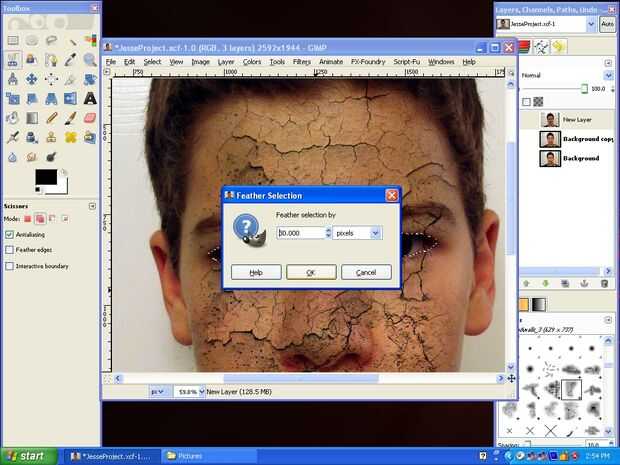Select the Blur/Sharpen droplet tool
The height and width of the screenshot is (465, 620).
(x=13, y=157)
